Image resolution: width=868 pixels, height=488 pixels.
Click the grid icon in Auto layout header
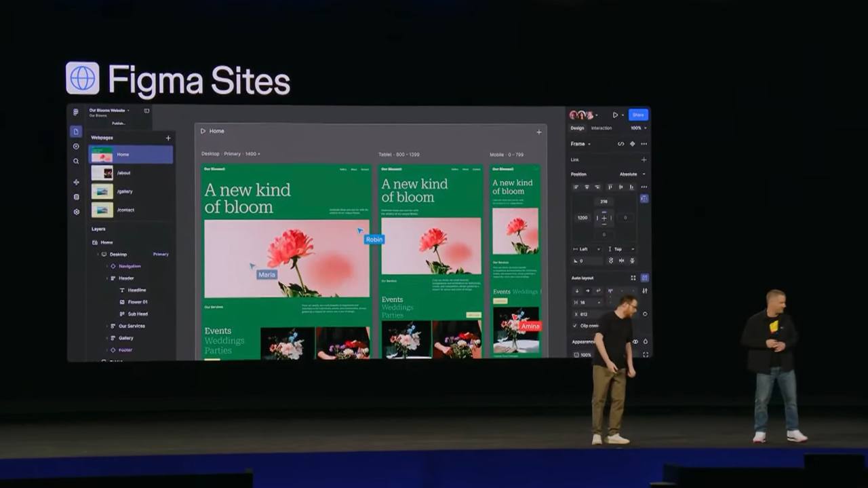[x=633, y=278]
